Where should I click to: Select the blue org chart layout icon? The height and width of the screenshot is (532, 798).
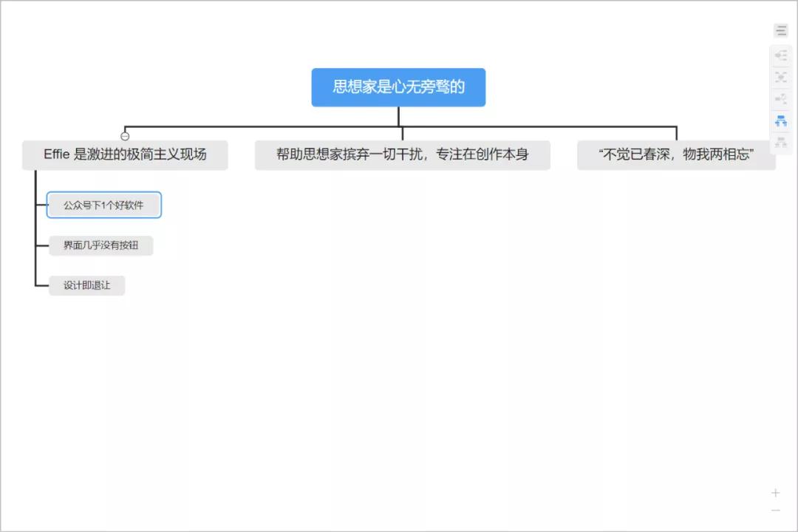[x=781, y=121]
